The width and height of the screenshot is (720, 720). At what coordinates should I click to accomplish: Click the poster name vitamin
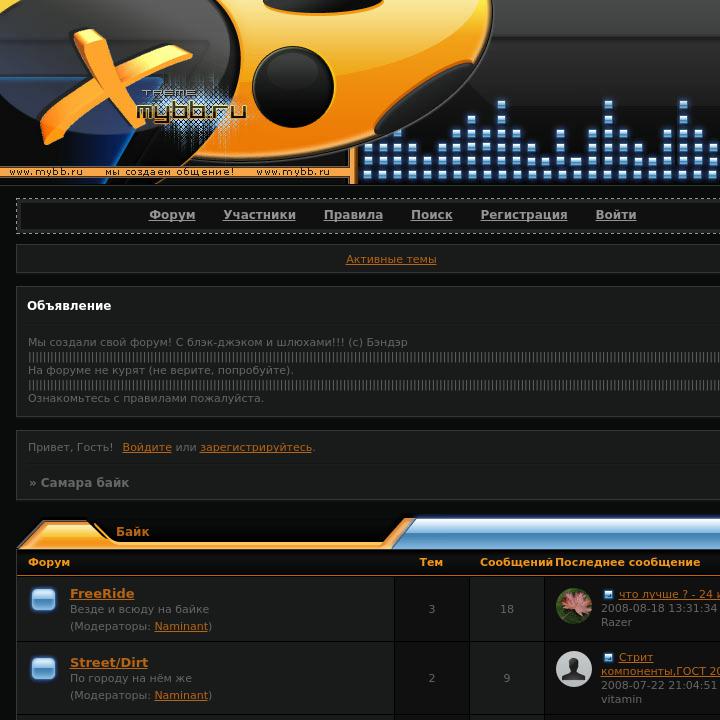point(621,699)
